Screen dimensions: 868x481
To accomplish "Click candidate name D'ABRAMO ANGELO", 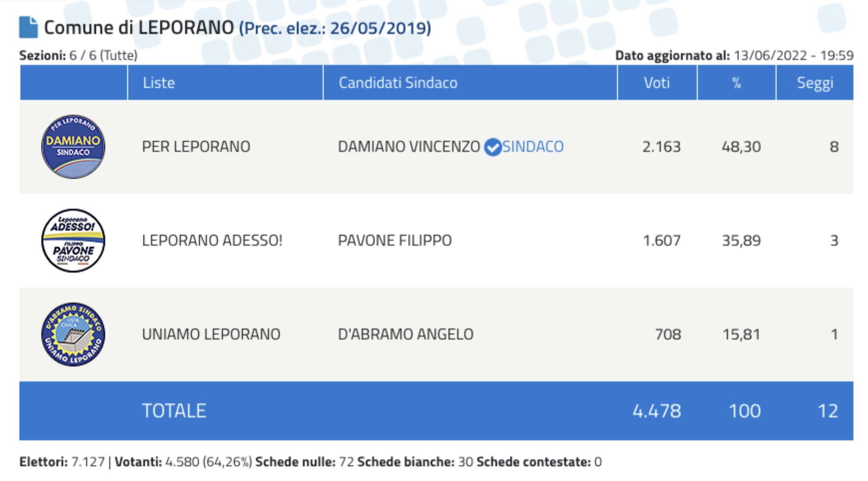I will pyautogui.click(x=405, y=334).
